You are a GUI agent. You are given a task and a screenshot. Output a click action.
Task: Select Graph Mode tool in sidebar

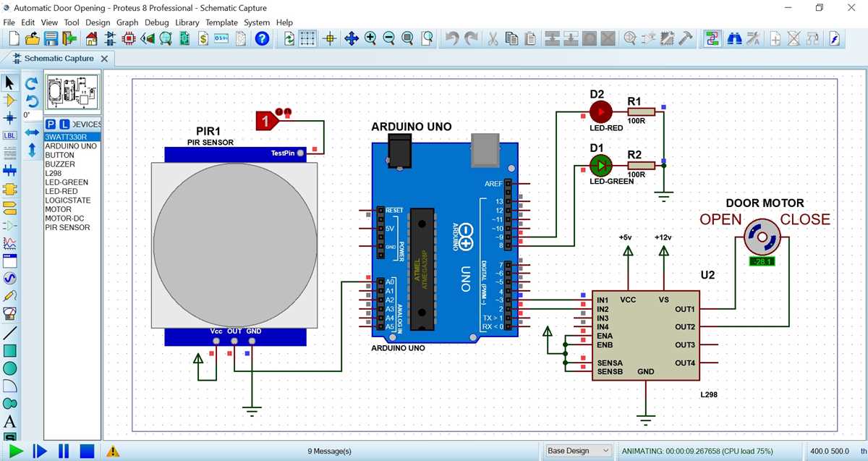pyautogui.click(x=10, y=243)
